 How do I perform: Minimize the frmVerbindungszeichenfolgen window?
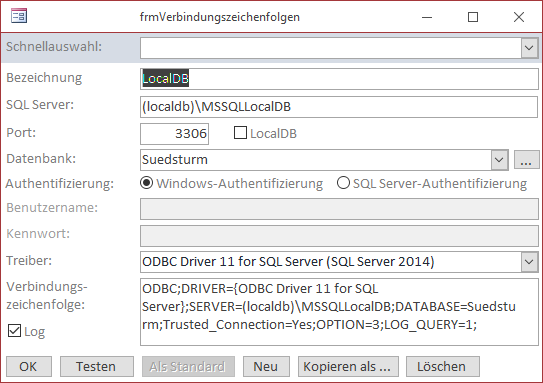tap(427, 17)
